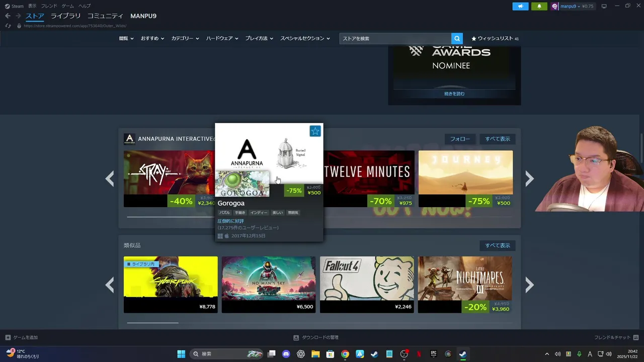Expand the ハードウェア dropdown
This screenshot has height=362, width=644.
(222, 38)
